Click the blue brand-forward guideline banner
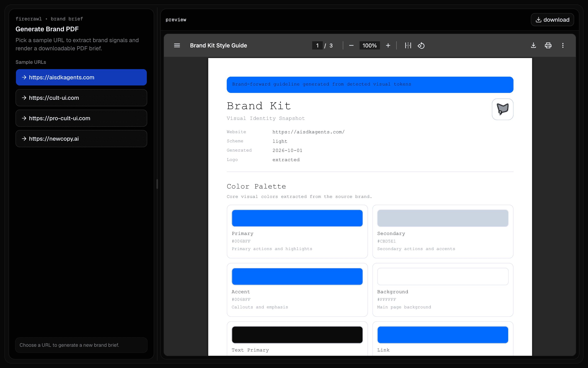Viewport: 588px width, 368px height. 370,85
